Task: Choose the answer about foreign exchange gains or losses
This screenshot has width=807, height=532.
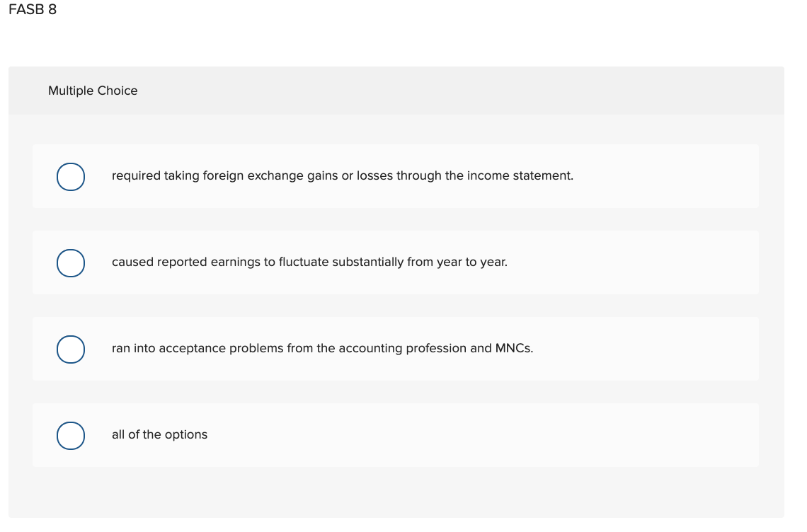Action: click(x=343, y=175)
